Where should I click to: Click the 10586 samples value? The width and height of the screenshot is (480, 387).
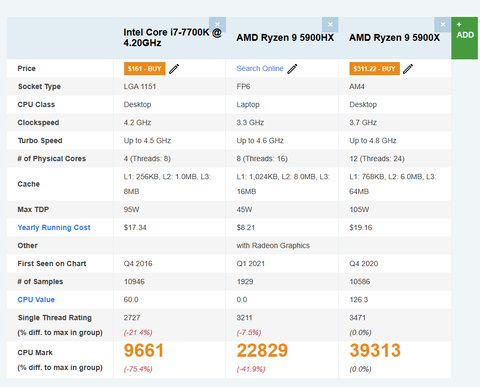click(360, 281)
